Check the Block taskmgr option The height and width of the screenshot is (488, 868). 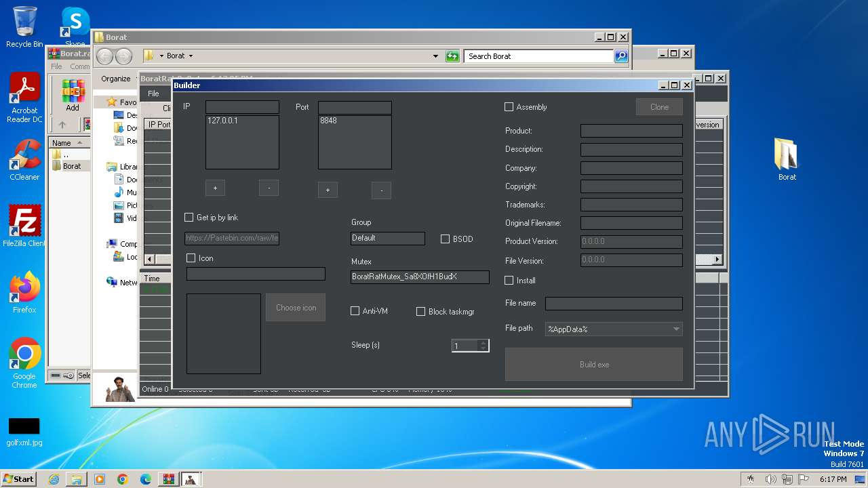(x=421, y=312)
